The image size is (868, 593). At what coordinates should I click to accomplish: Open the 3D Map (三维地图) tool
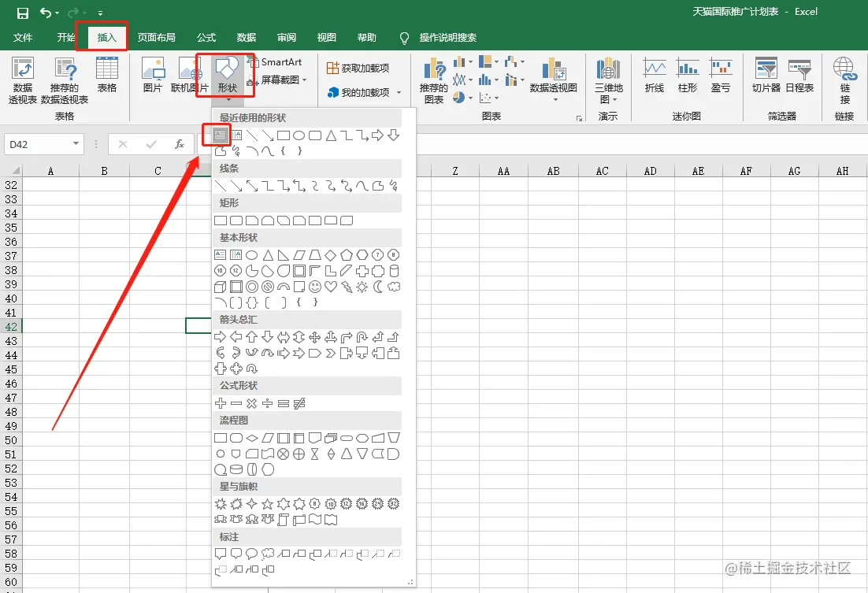click(608, 81)
